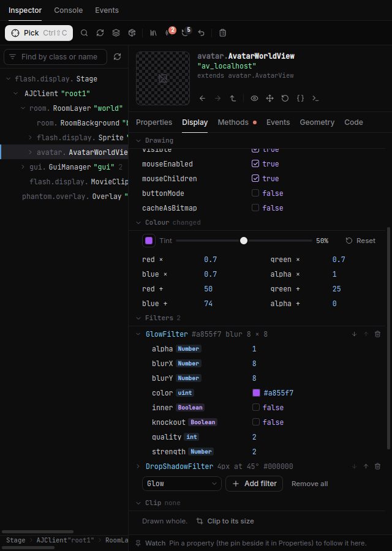The width and height of the screenshot is (392, 551).
Task: Click the transparent preview thumbnail
Action: pyautogui.click(x=163, y=78)
